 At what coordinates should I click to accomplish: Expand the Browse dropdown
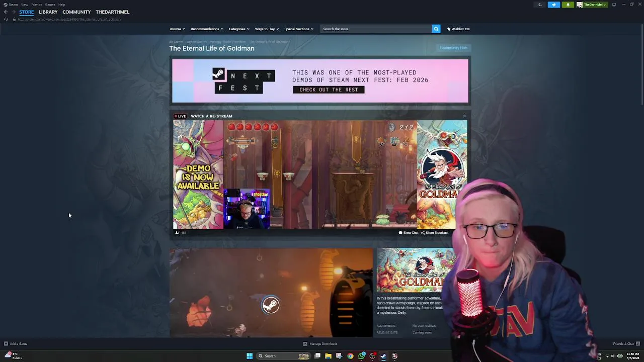point(177,29)
